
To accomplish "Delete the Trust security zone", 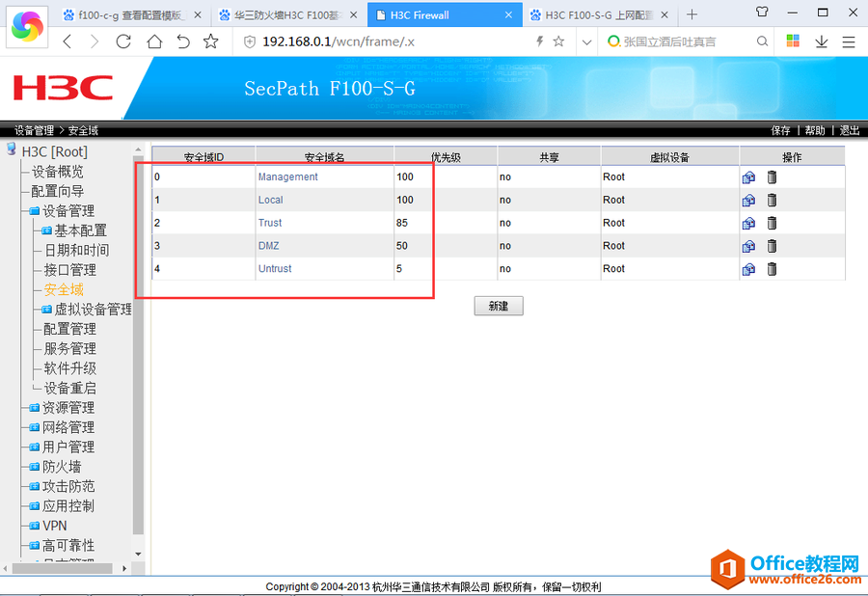I will point(772,223).
